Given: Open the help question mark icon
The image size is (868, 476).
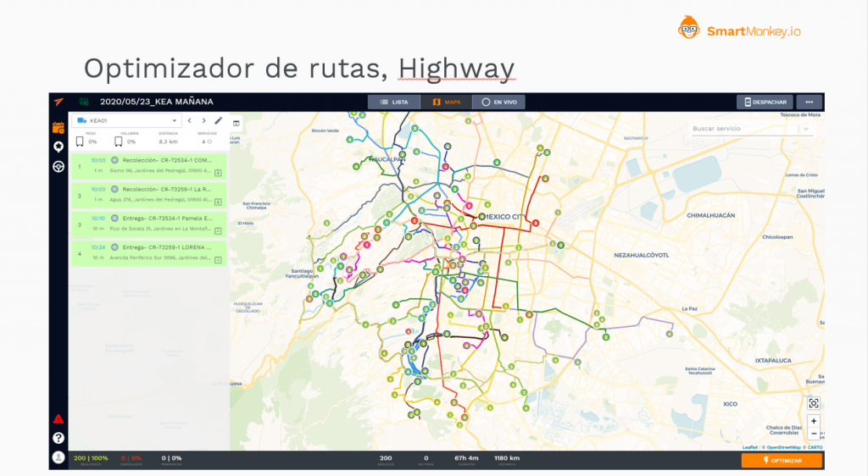Looking at the screenshot, I should [x=58, y=438].
